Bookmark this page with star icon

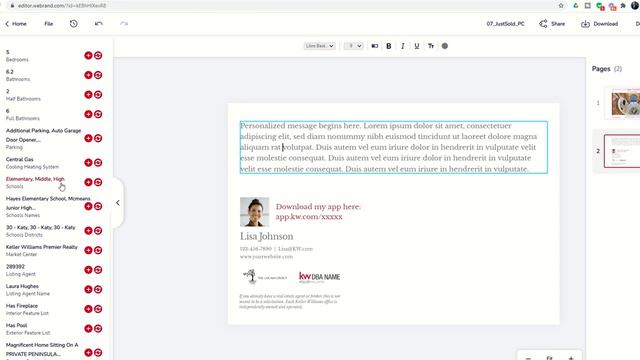click(561, 6)
